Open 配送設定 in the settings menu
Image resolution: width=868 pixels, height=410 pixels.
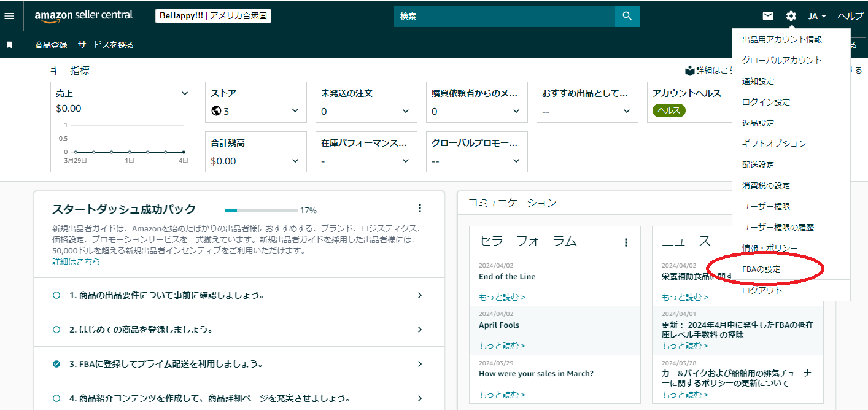(x=758, y=164)
